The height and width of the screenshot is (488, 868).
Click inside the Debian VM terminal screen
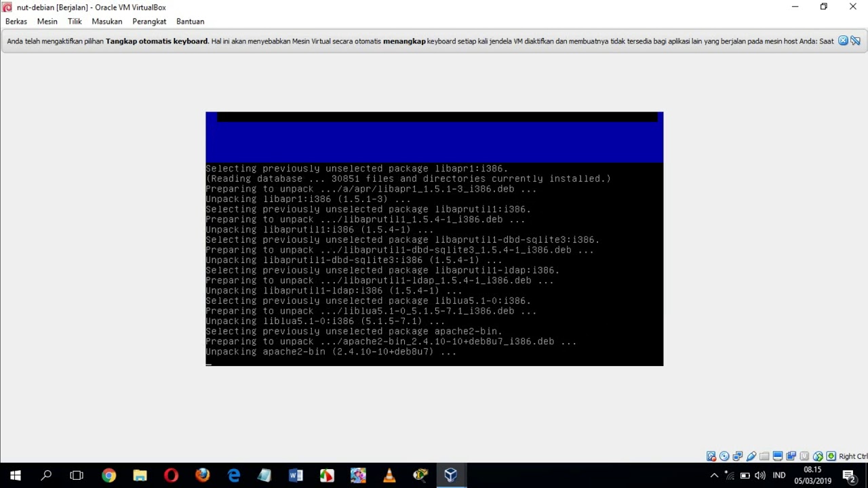coord(434,239)
